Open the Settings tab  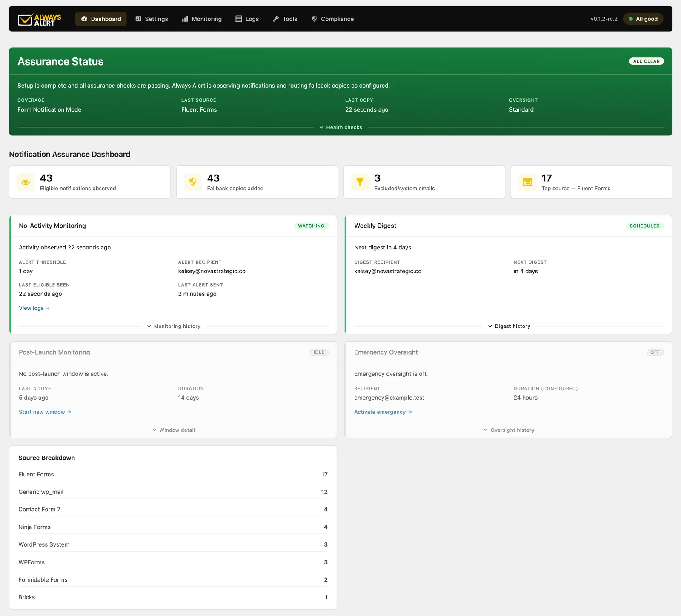tap(152, 19)
